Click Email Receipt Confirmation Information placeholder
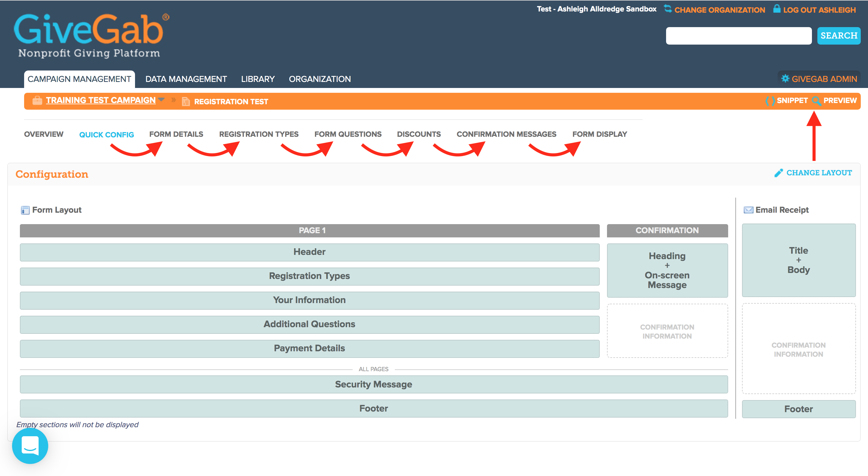Image resolution: width=868 pixels, height=476 pixels. tap(799, 349)
